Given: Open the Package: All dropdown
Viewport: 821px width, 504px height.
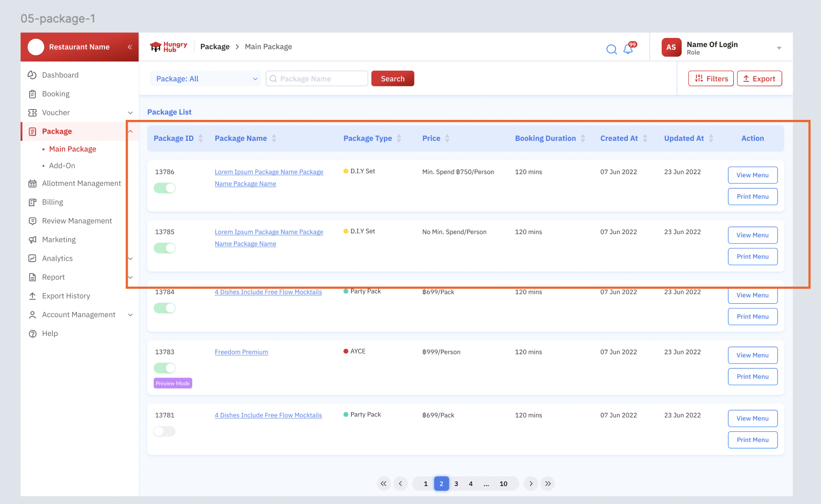Looking at the screenshot, I should [206, 79].
